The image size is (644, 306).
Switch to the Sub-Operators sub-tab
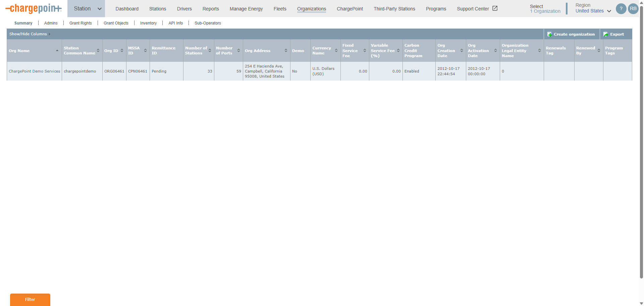208,23
